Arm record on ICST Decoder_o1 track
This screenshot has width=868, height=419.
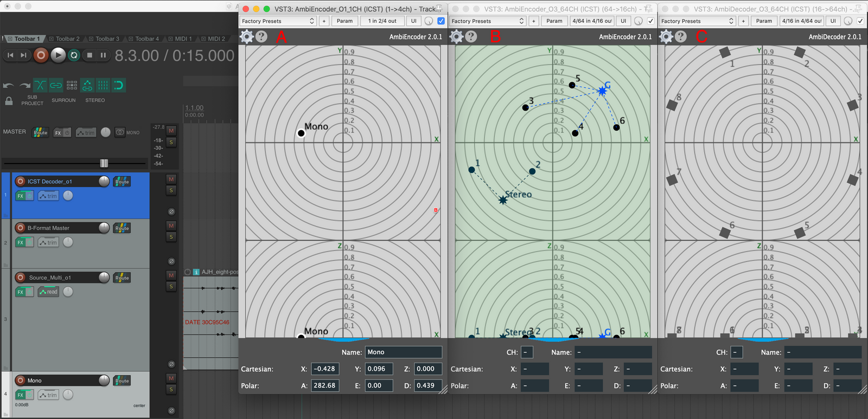coord(21,181)
